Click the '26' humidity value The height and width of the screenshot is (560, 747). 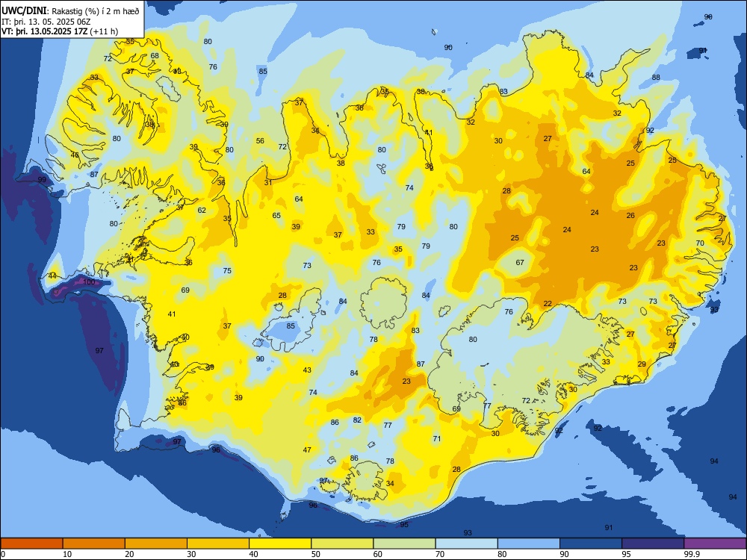(630, 216)
